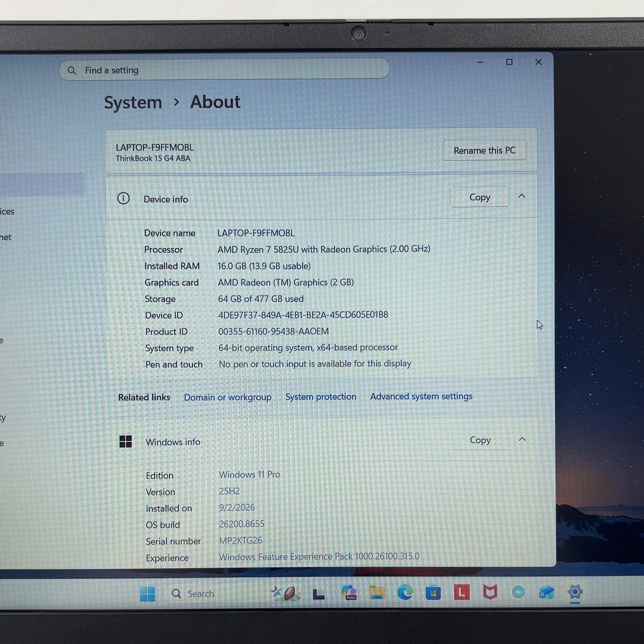Click the search magnifier icon in Settings
The height and width of the screenshot is (644, 644).
point(72,70)
